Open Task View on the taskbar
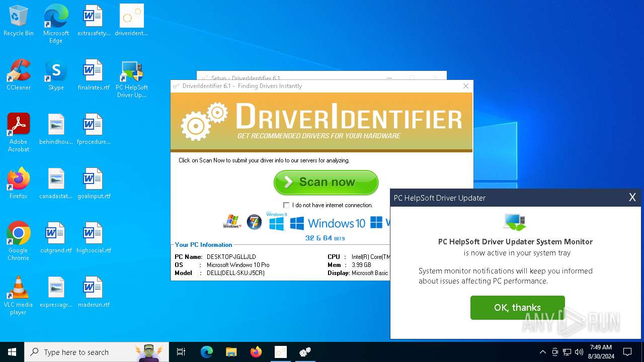 pos(181,352)
